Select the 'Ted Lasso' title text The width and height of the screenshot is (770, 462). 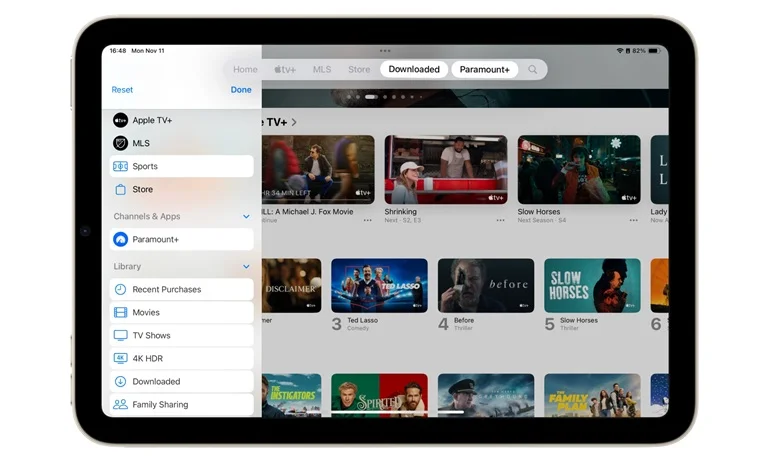click(x=362, y=320)
